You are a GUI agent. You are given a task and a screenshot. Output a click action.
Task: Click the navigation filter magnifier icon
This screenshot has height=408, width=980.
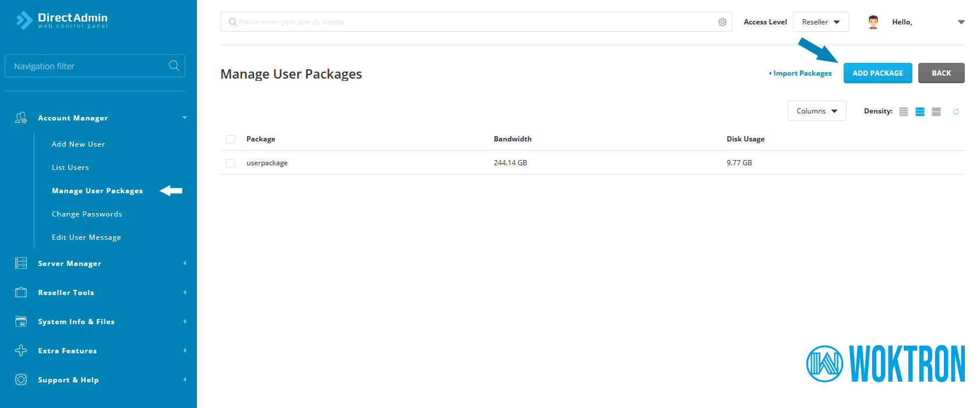174,66
